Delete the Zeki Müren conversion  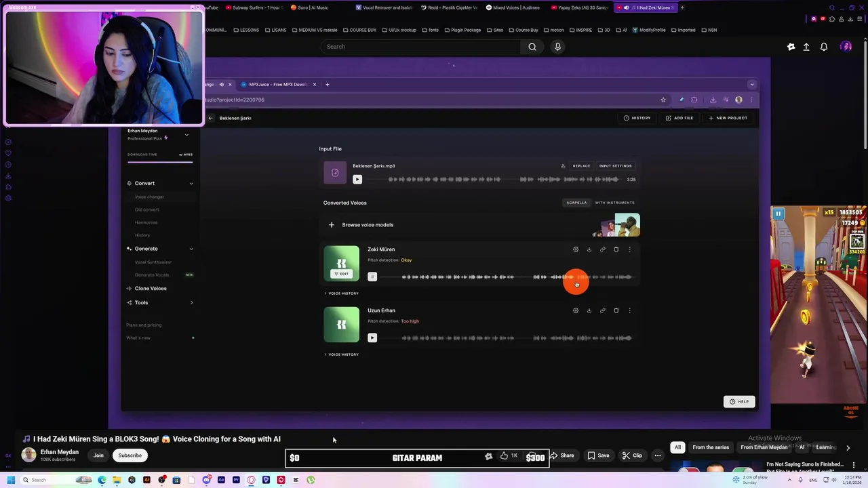616,249
